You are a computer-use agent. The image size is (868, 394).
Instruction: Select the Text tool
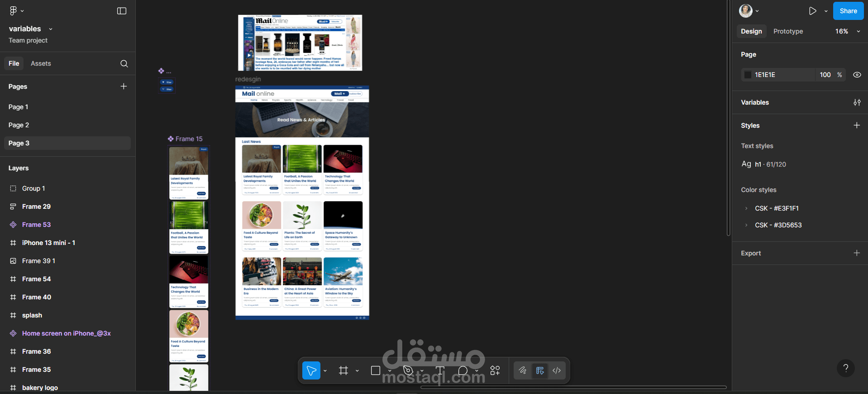pos(440,370)
